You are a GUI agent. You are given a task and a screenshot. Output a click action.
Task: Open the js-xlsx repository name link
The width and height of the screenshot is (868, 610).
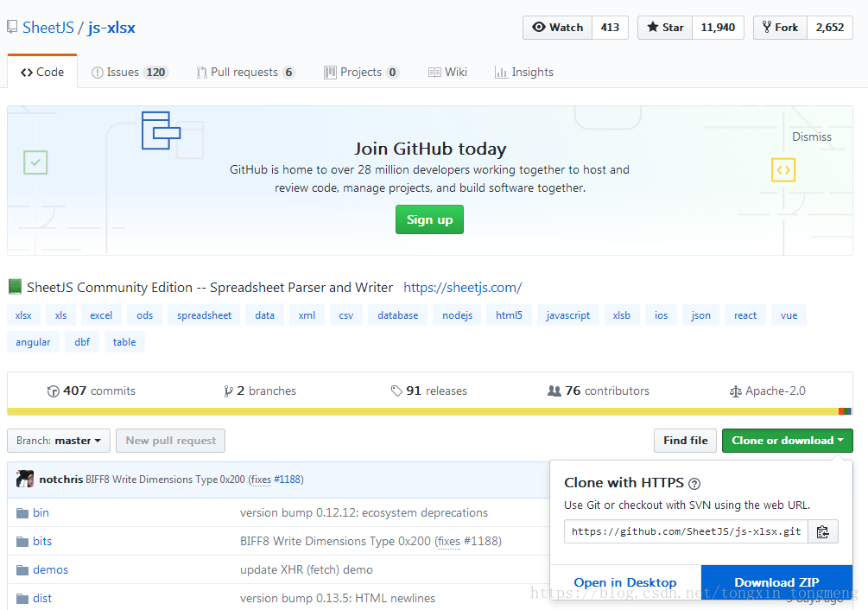[111, 28]
